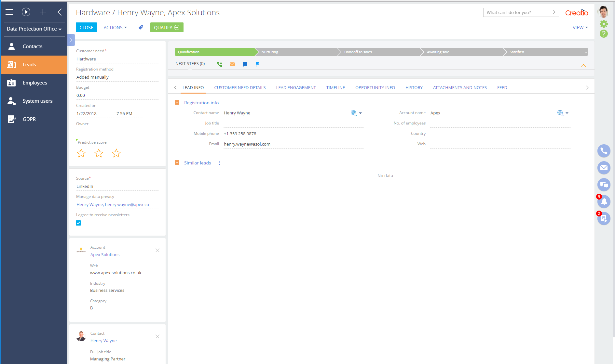Collapse the Similar leads section

177,162
